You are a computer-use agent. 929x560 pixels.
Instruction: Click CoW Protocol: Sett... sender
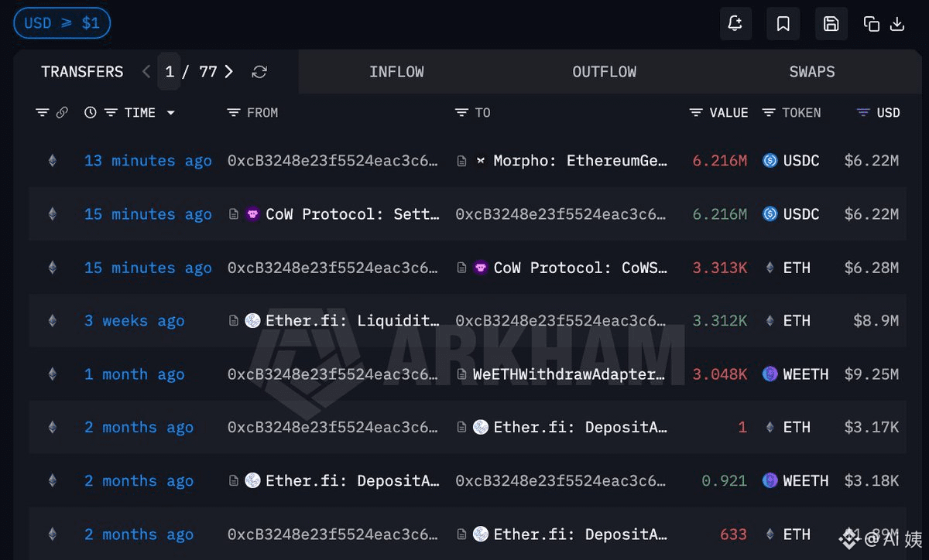tap(353, 214)
